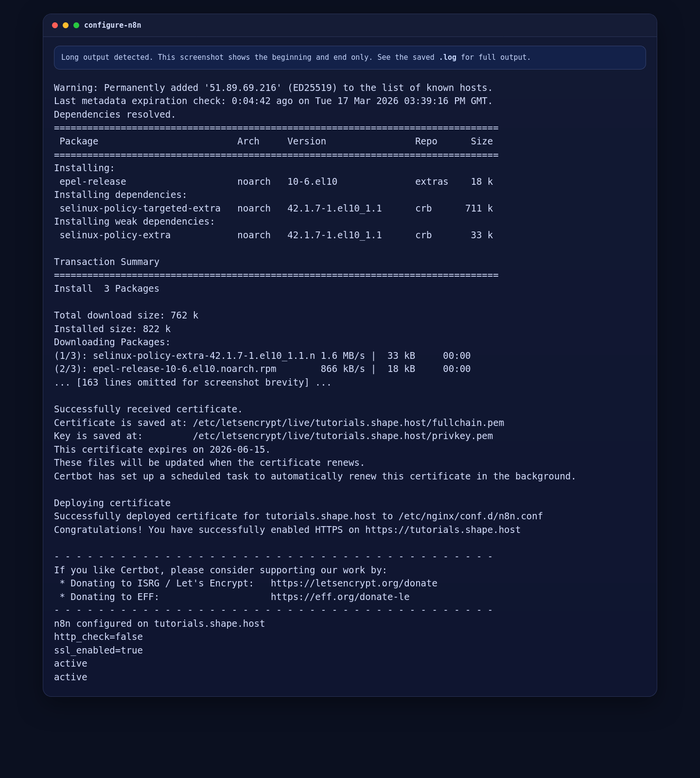Click the bold .log text in the banner
The height and width of the screenshot is (778, 700).
(448, 57)
